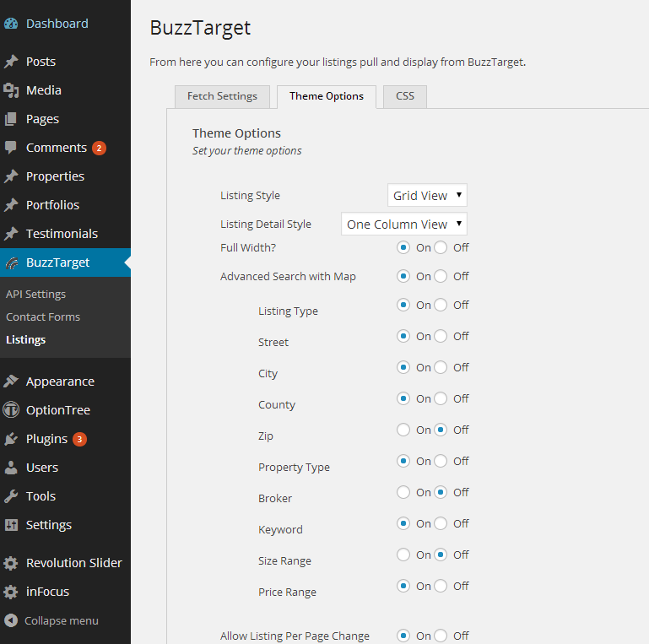Viewport: 649px width, 644px height.
Task: Set Full Width to Off
Action: tap(441, 247)
